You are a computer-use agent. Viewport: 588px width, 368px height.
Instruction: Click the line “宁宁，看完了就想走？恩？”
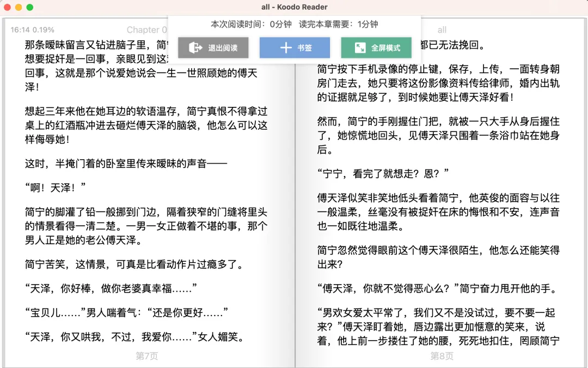[383, 173]
